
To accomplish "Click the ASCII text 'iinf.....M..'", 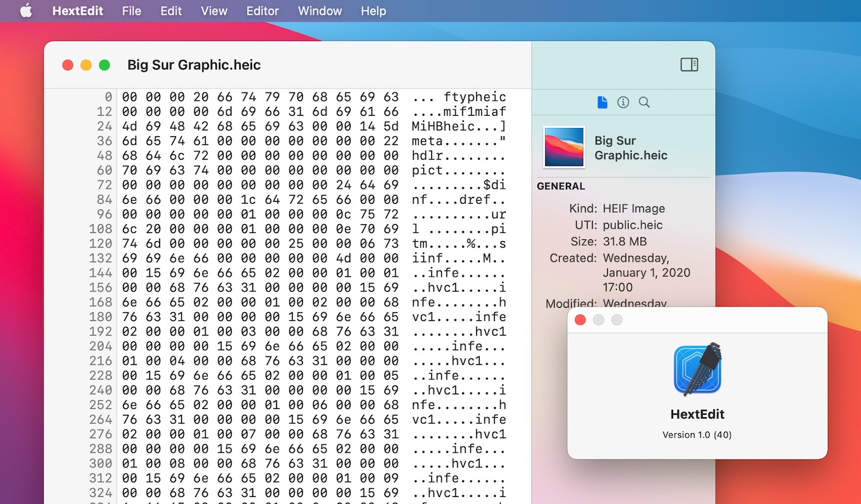I will tap(459, 258).
